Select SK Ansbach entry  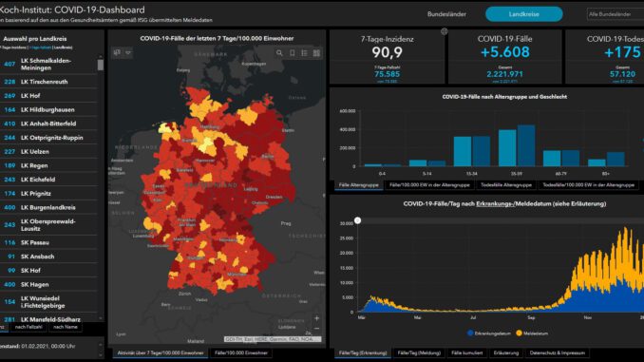(48, 257)
